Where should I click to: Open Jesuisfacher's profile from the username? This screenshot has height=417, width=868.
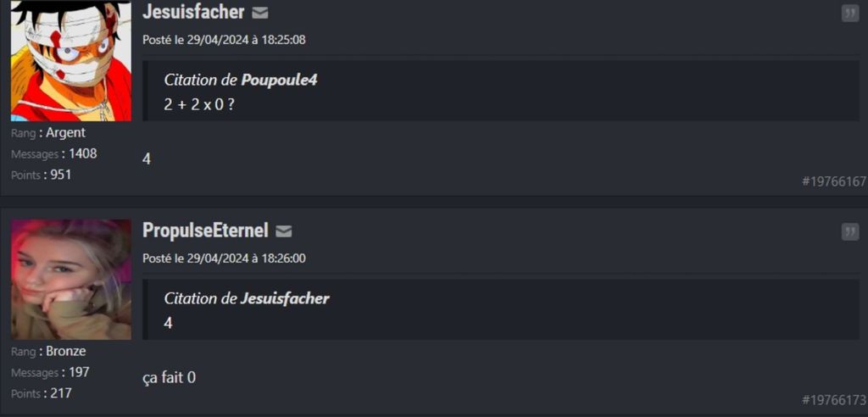point(193,12)
